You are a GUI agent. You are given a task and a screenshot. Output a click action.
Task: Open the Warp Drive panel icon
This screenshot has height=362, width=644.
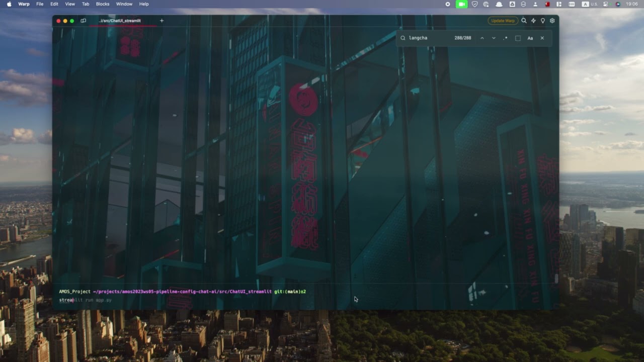point(84,21)
